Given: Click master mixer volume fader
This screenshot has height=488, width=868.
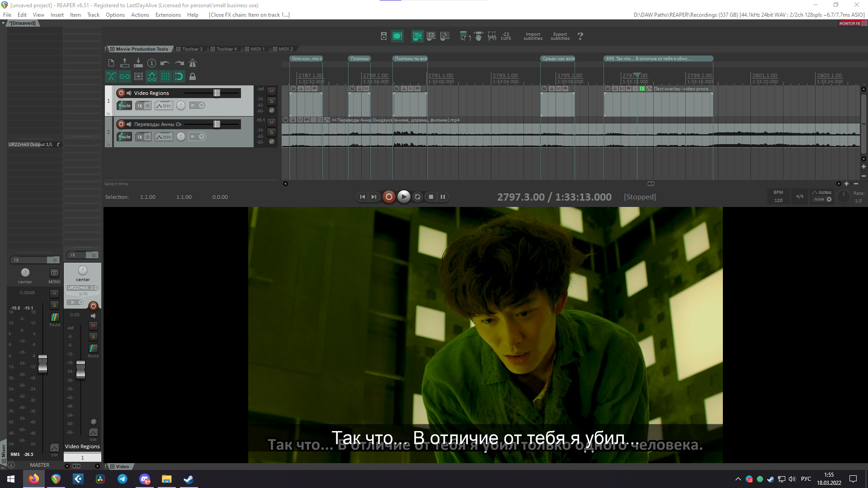Looking at the screenshot, I should click(x=42, y=364).
